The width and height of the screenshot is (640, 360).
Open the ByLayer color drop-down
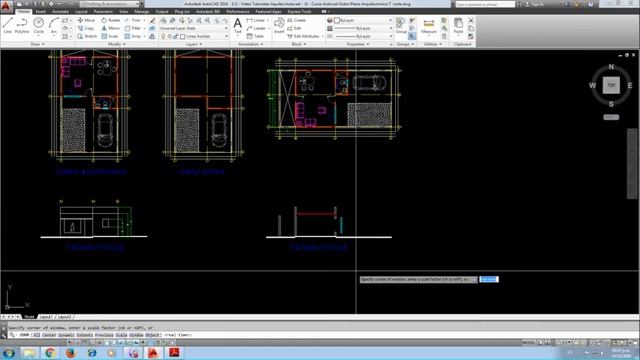coord(363,20)
